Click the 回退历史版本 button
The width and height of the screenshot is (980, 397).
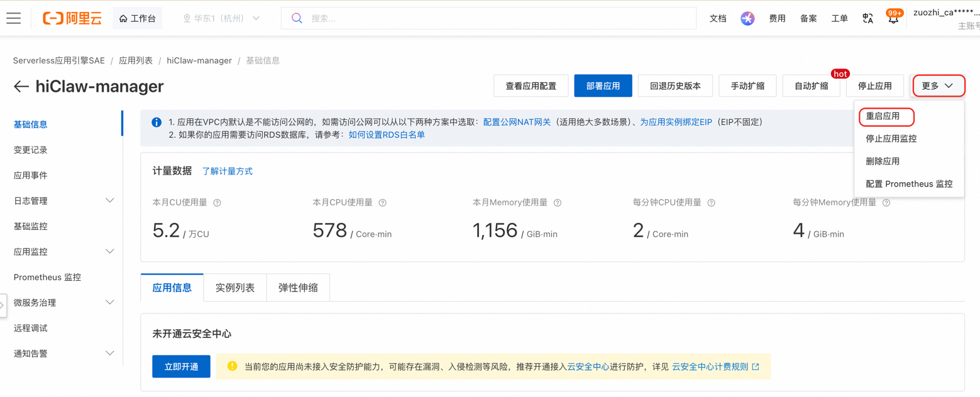tap(676, 86)
